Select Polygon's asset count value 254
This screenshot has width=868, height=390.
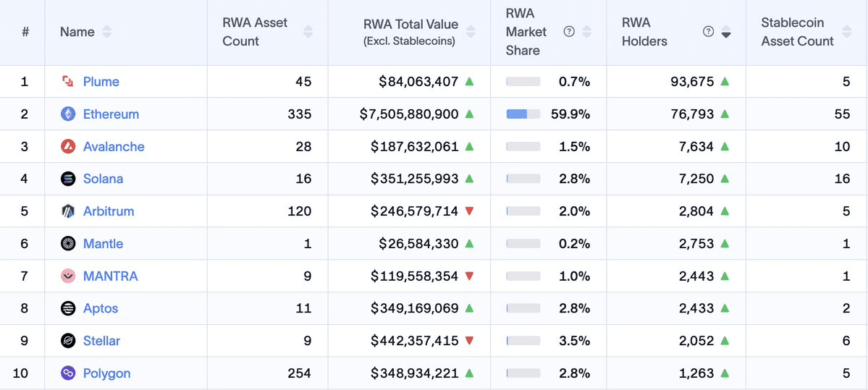coord(300,373)
